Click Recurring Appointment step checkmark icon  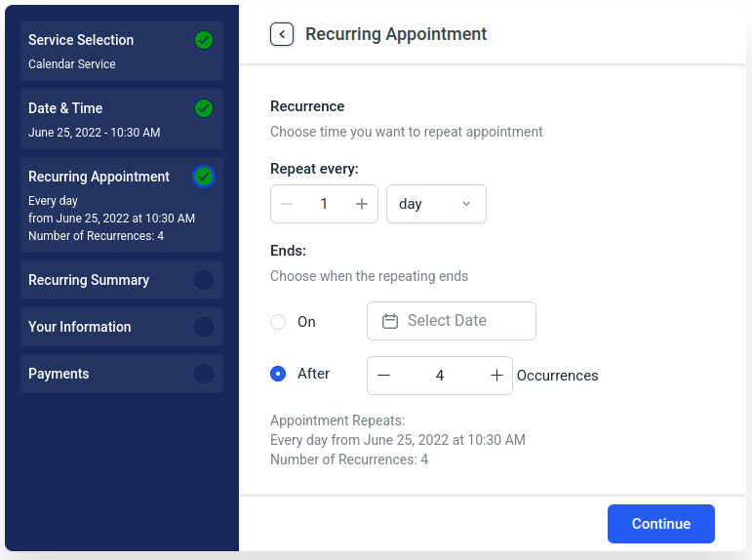(x=204, y=177)
